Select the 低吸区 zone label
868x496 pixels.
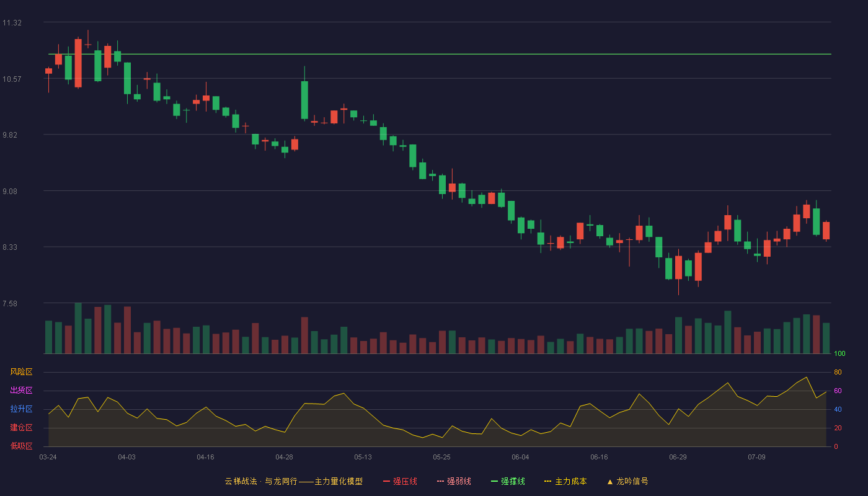pos(22,446)
